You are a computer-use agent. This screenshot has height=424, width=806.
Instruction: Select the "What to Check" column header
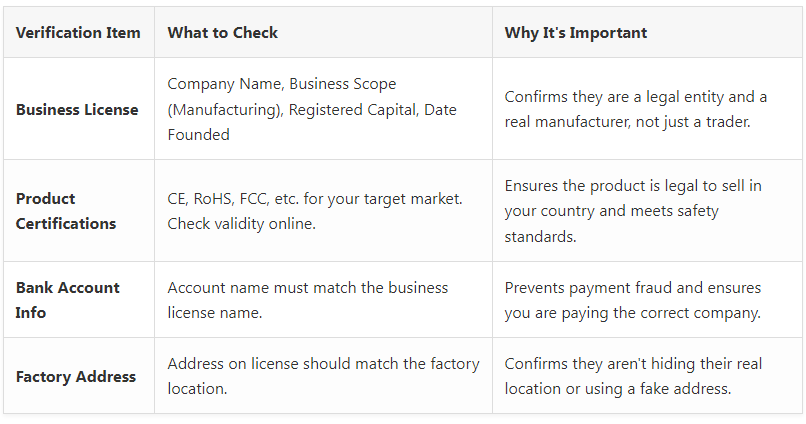click(223, 33)
